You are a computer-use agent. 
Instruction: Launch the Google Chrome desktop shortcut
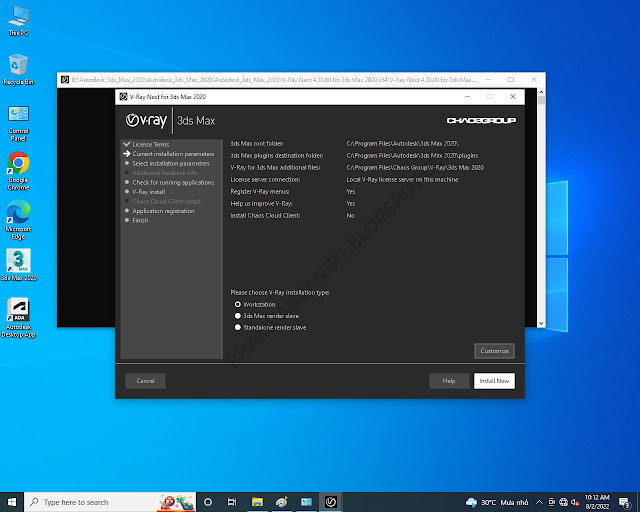click(18, 171)
